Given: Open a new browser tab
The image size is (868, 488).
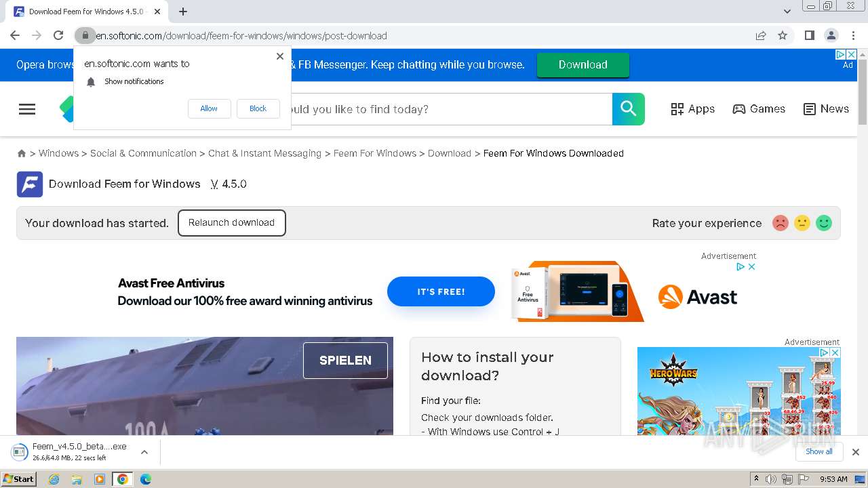Looking at the screenshot, I should 183,12.
